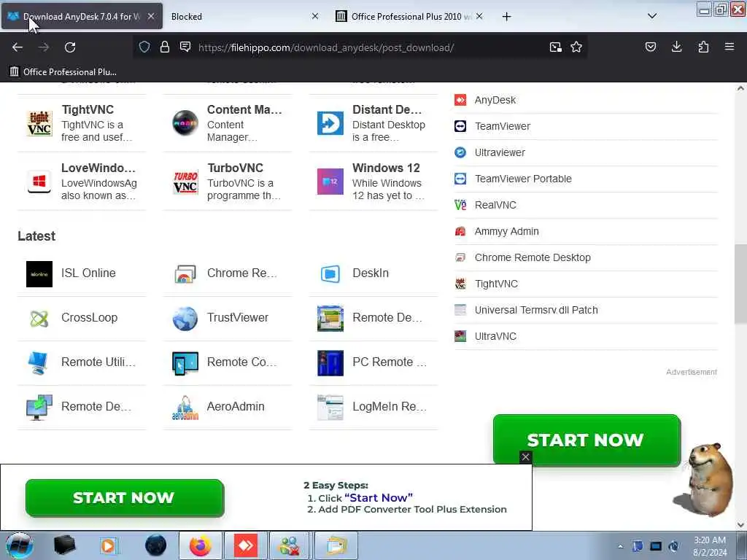Open Universal Termsrv.dll Patch link
747x560 pixels.
tap(536, 310)
